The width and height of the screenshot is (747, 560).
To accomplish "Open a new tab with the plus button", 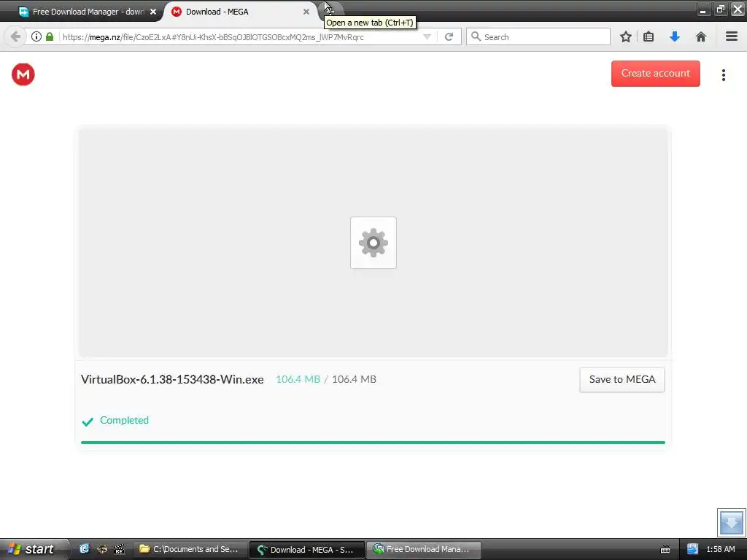I will coord(330,9).
